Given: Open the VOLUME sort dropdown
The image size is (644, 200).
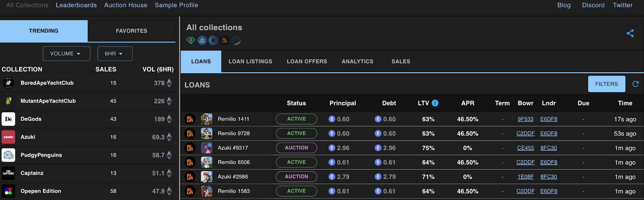Looking at the screenshot, I should point(66,54).
